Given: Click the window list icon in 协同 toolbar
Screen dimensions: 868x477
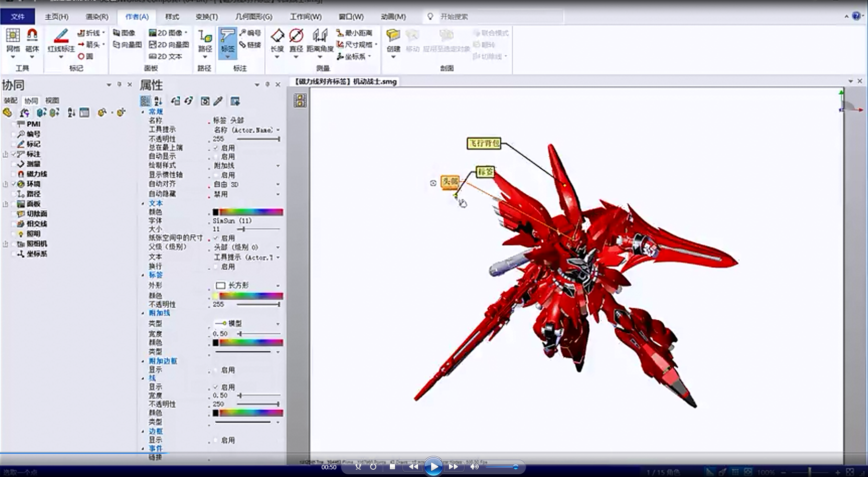Looking at the screenshot, I should pos(85,113).
